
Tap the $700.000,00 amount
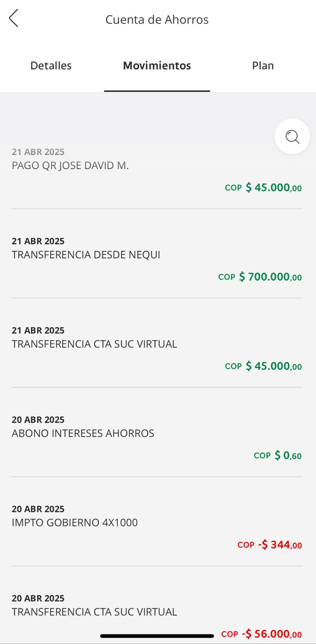pyautogui.click(x=270, y=277)
